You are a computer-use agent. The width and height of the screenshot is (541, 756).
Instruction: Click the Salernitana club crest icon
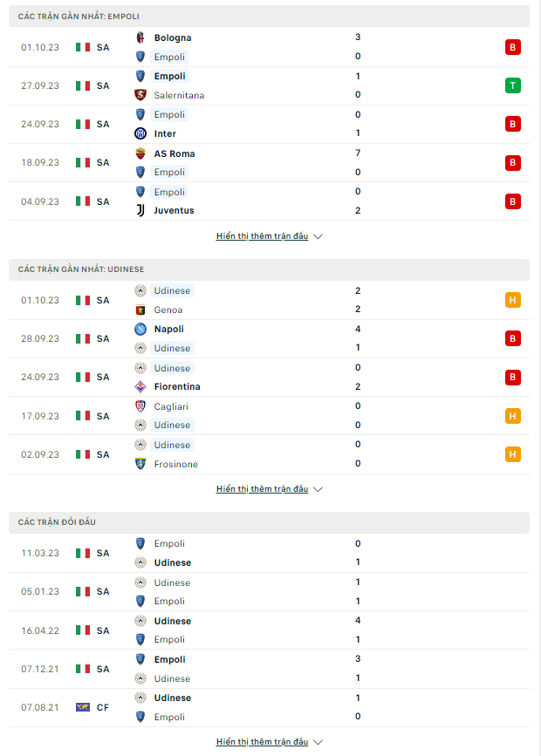point(140,95)
